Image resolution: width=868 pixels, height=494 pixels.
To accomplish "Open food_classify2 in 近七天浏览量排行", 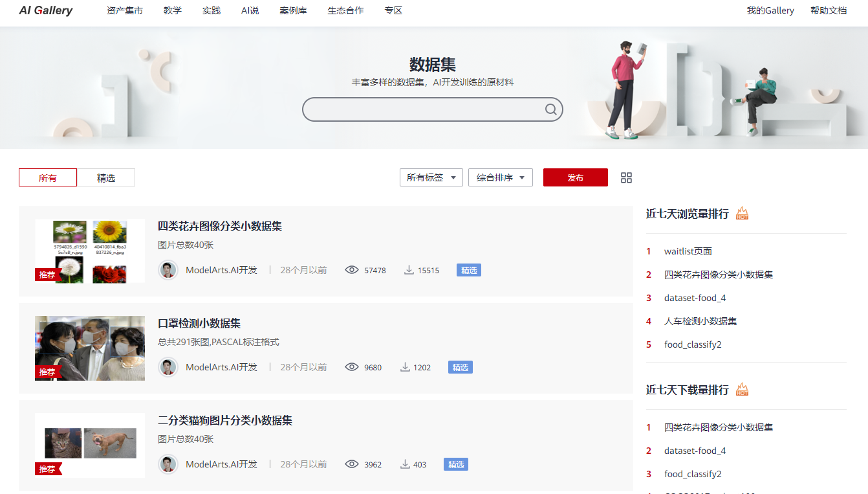I will pyautogui.click(x=693, y=344).
